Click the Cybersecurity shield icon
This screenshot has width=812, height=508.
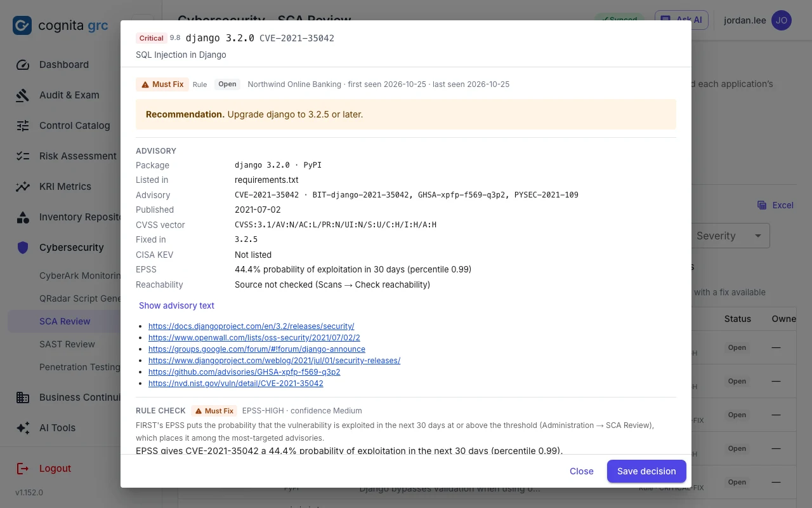23,248
